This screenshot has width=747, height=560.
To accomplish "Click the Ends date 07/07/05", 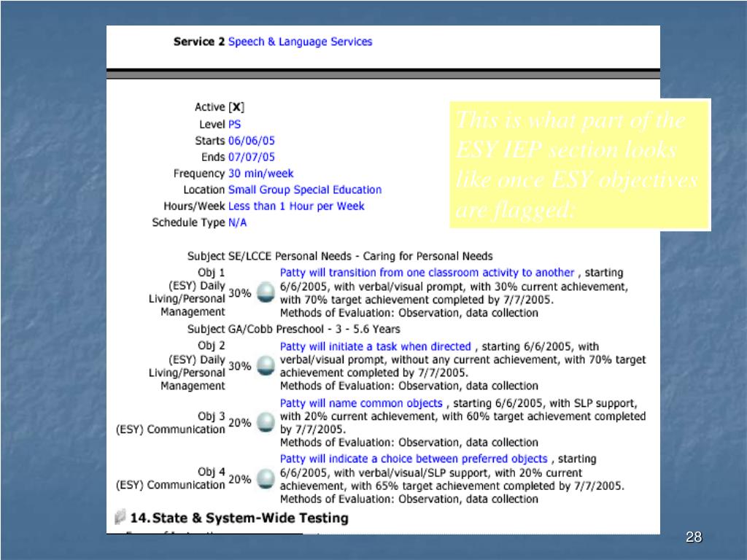I will tap(252, 157).
